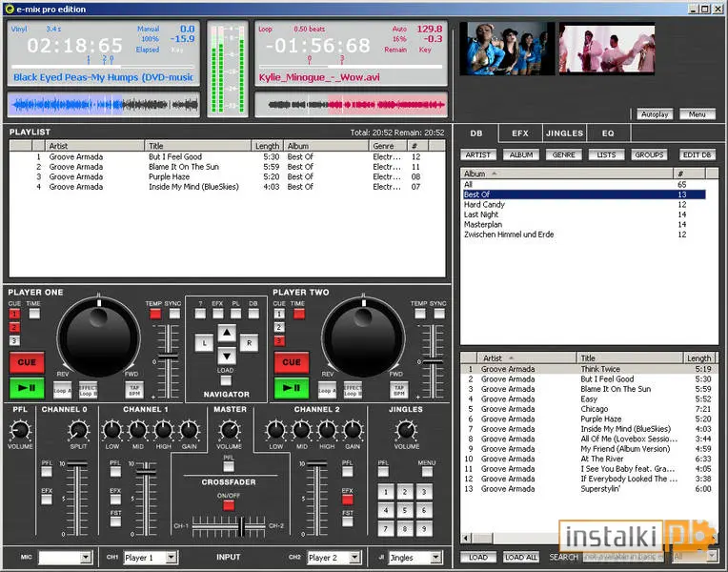Click Navigator up arrow button
This screenshot has height=572, width=728.
click(227, 333)
